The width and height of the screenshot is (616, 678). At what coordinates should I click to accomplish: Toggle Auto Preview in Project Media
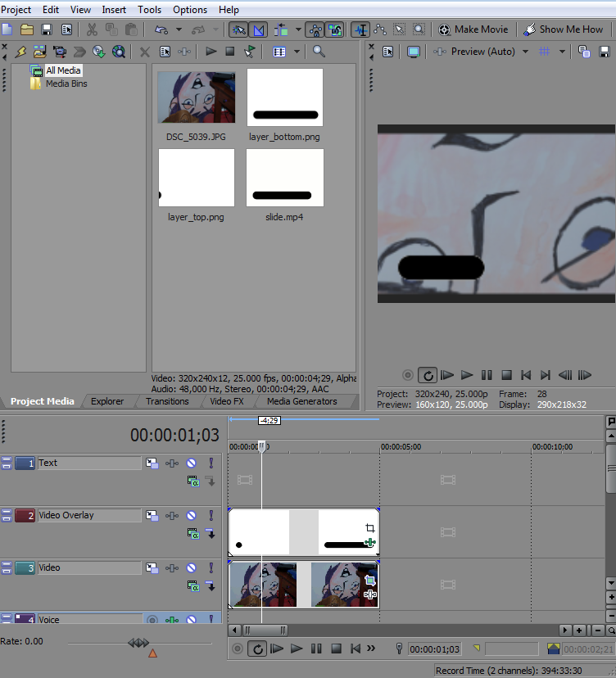click(x=250, y=52)
